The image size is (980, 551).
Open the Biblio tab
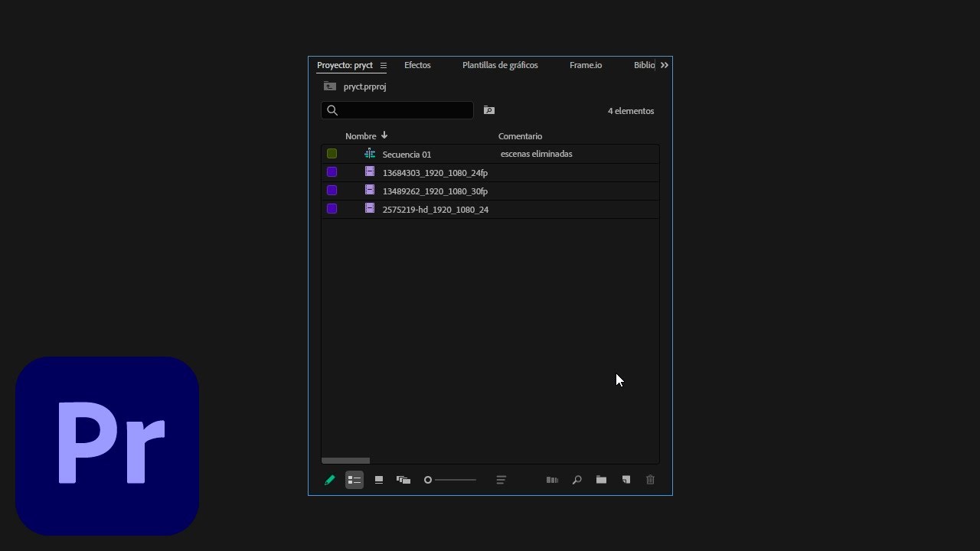click(x=644, y=65)
